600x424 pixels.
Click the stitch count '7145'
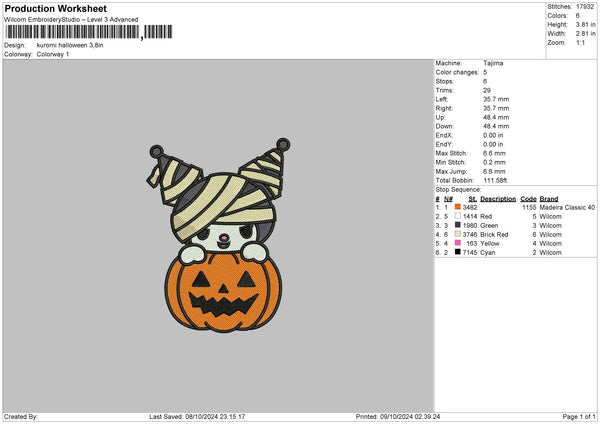(x=470, y=253)
